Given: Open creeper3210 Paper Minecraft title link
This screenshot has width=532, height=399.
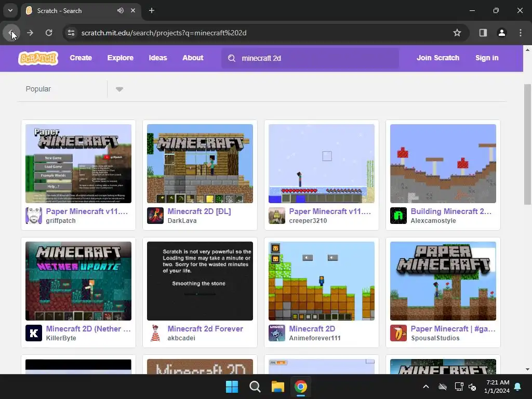Looking at the screenshot, I should tap(330, 211).
